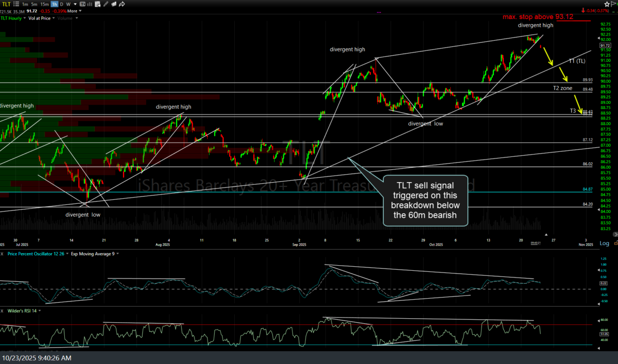618x364 pixels.
Task: Expand the timeframe dropdown arrow after W
Action: coord(76,4)
